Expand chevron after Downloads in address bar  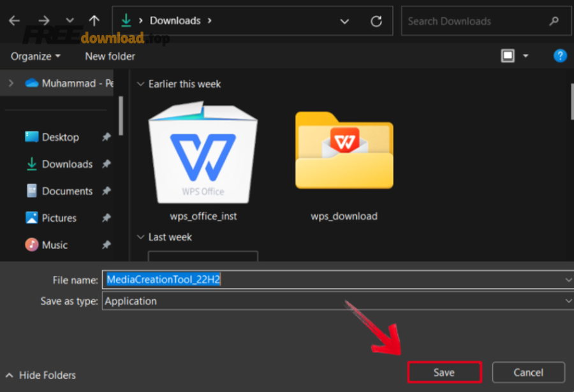(210, 20)
